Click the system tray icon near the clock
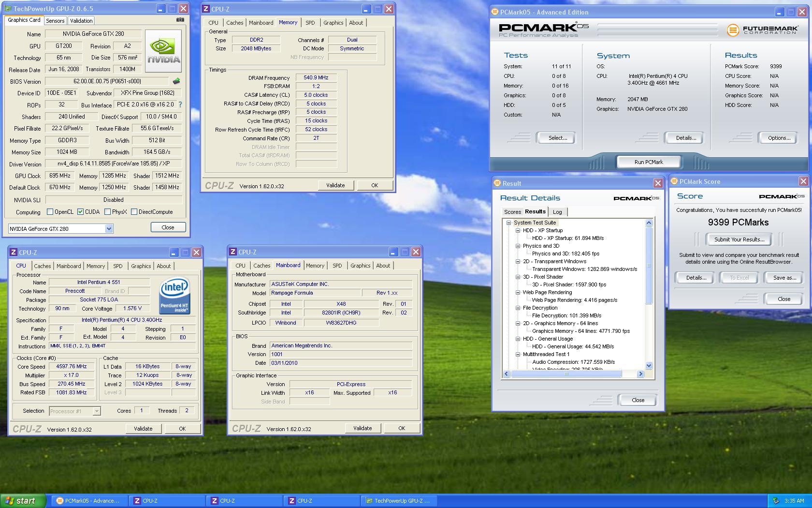This screenshot has height=508, width=812. point(776,501)
